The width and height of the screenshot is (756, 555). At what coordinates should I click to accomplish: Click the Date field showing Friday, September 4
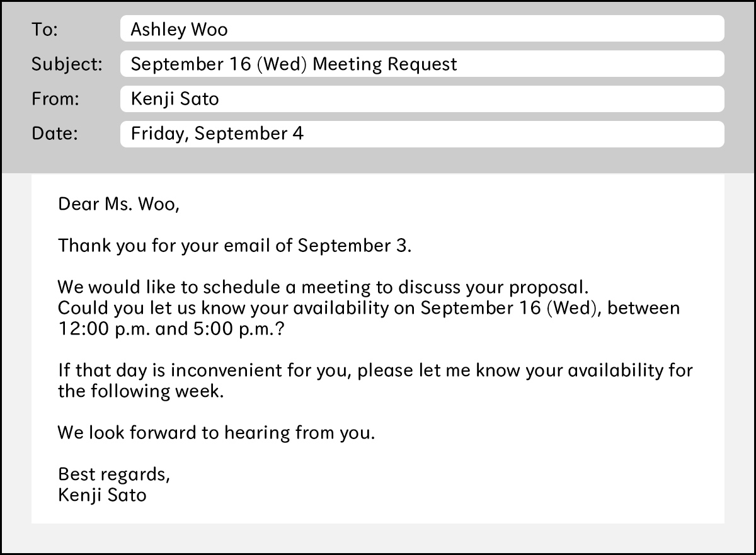pos(421,134)
